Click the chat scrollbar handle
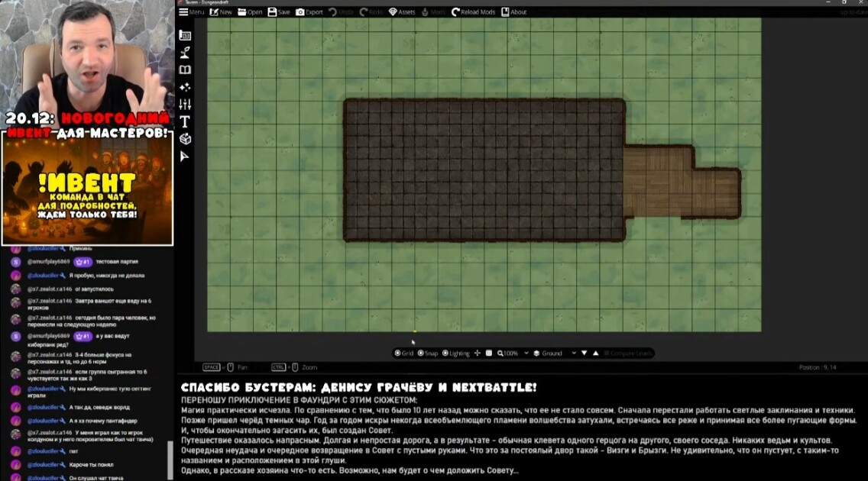This screenshot has width=868, height=481. pyautogui.click(x=170, y=460)
